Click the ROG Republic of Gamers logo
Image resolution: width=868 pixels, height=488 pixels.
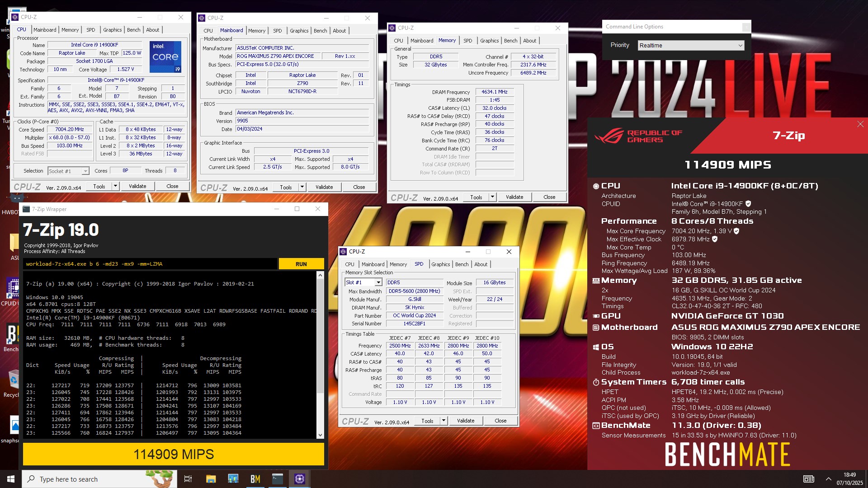tap(638, 136)
